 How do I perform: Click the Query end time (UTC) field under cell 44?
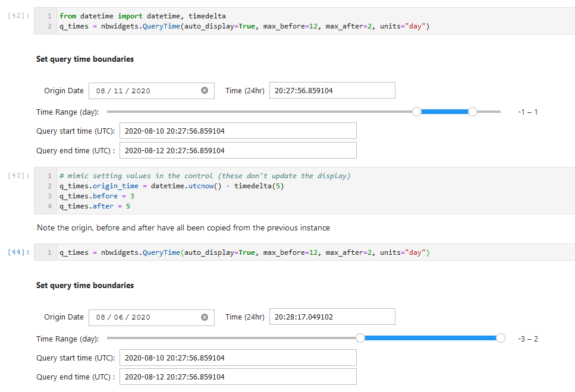238,377
